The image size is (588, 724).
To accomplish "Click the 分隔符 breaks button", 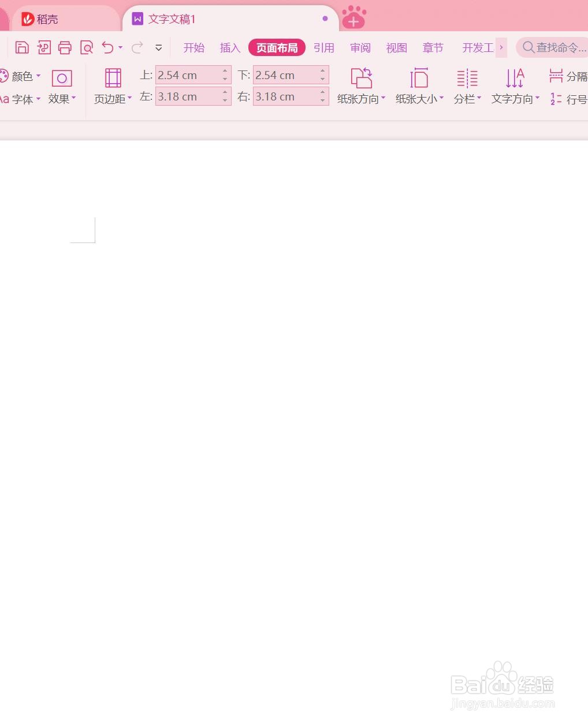I will (568, 76).
